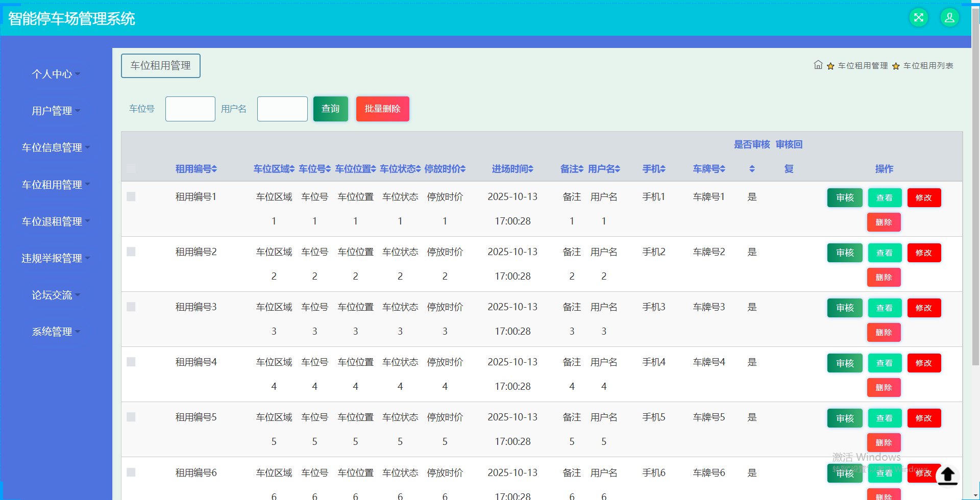Open the user profile icon in header
The image size is (980, 500).
click(950, 17)
